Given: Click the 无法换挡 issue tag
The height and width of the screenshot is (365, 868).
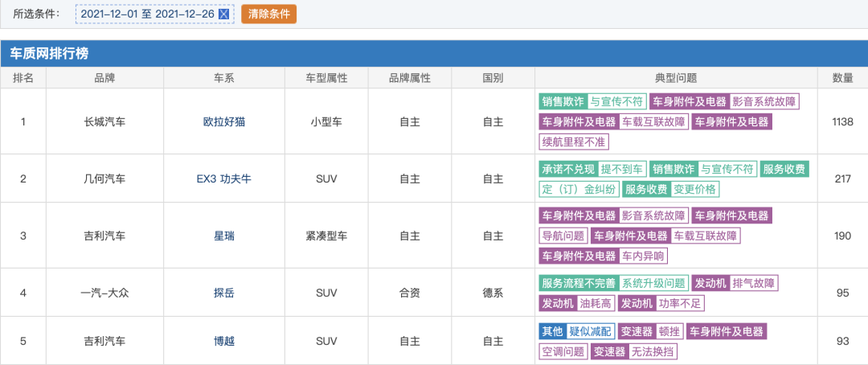Looking at the screenshot, I should pyautogui.click(x=653, y=351).
